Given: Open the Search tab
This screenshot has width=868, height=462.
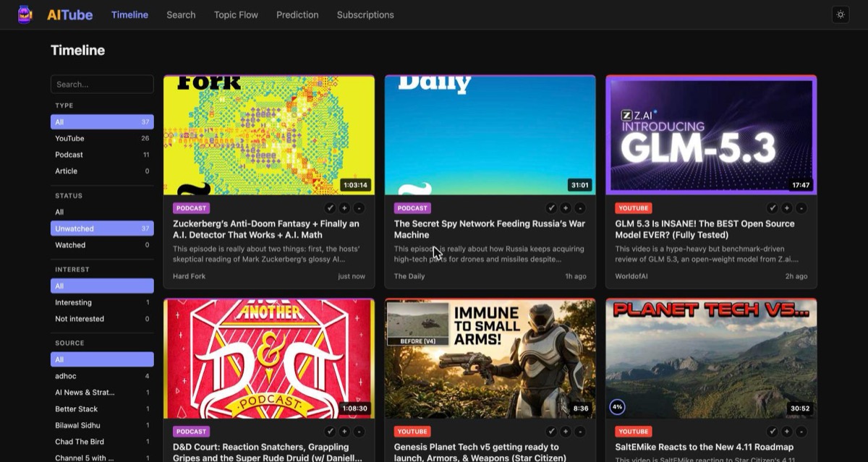Looking at the screenshot, I should point(181,14).
